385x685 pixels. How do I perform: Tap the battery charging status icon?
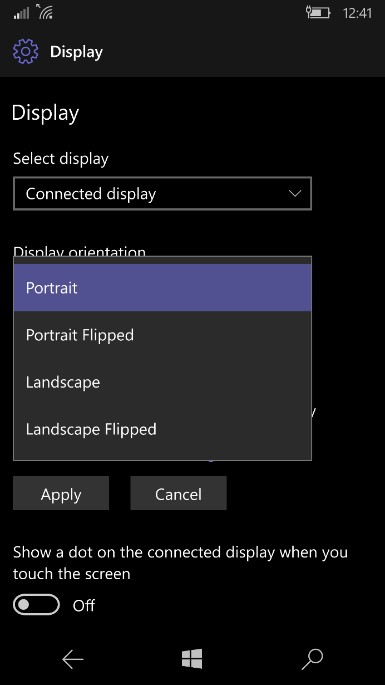[318, 12]
